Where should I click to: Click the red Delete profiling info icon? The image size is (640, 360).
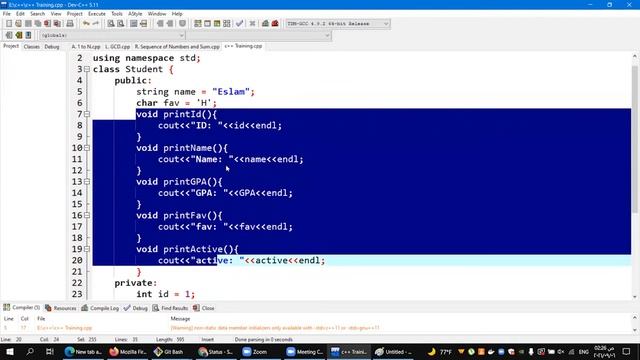tap(275, 24)
